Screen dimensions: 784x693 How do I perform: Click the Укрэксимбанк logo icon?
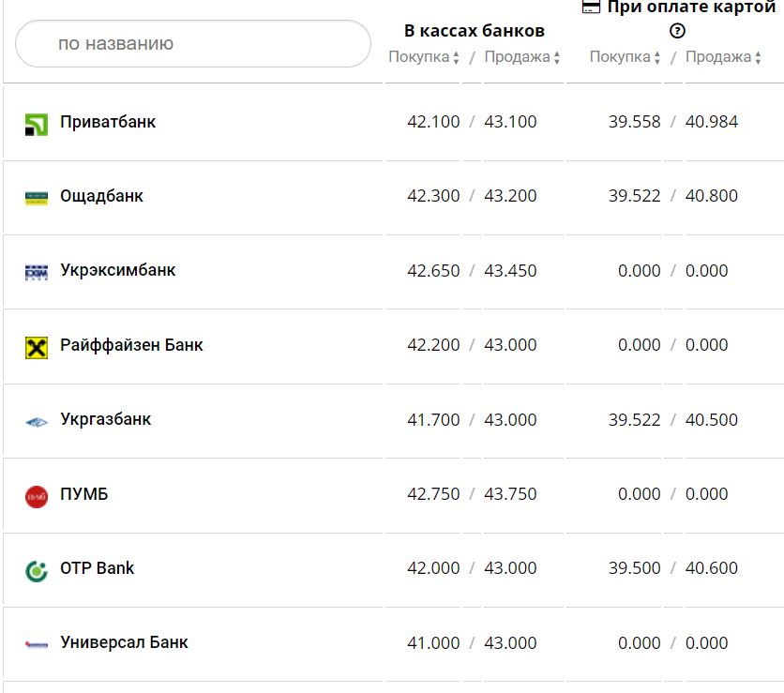tap(36, 272)
